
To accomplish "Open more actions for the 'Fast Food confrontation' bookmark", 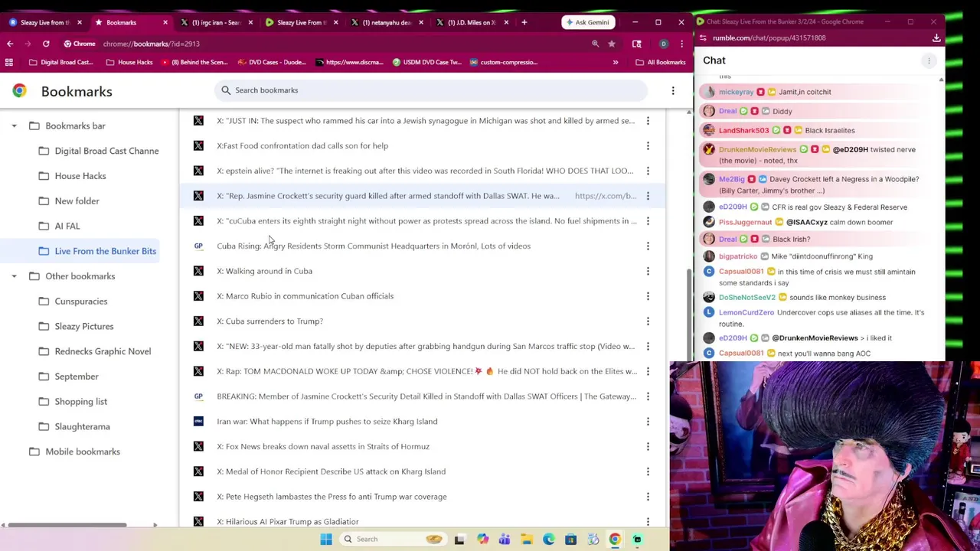I will click(x=648, y=145).
